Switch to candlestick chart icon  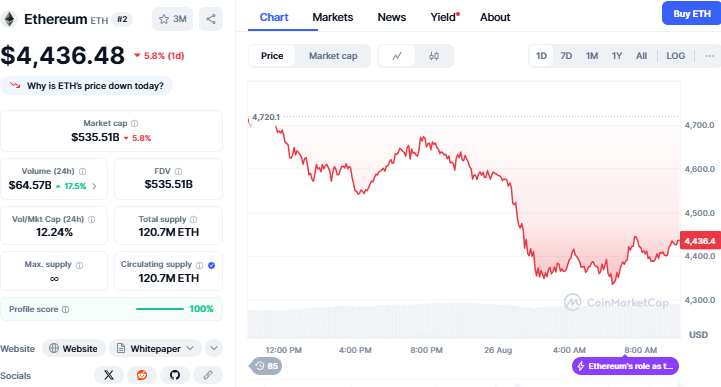[434, 56]
